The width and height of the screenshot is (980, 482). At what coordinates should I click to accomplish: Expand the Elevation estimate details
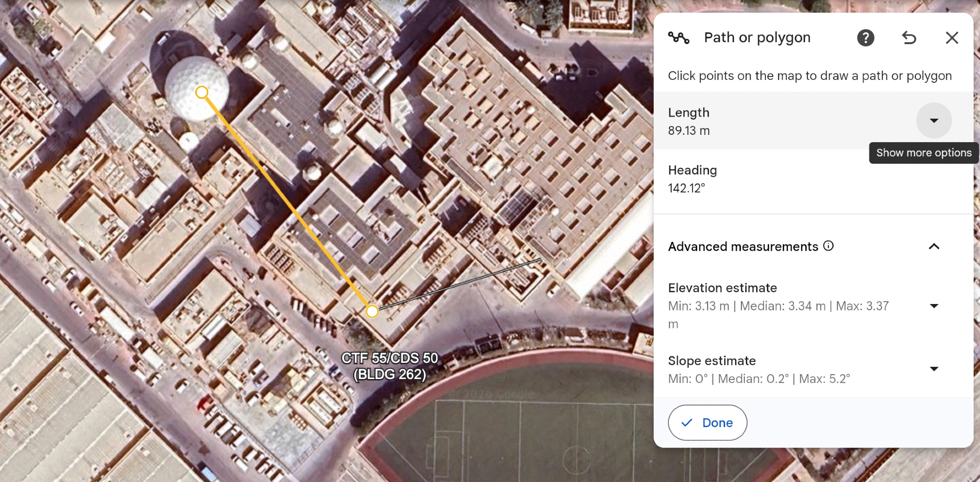point(934,306)
